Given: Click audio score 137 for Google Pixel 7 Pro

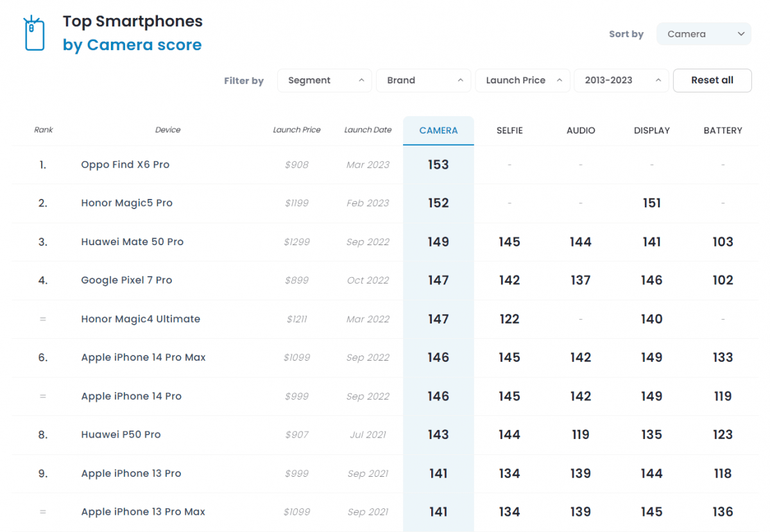Looking at the screenshot, I should point(581,280).
